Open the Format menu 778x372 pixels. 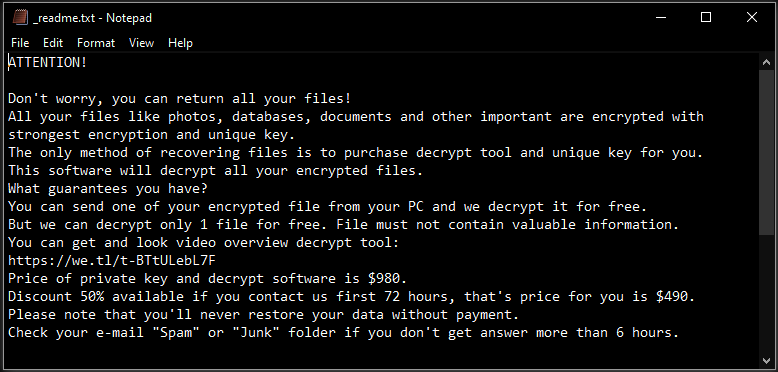[96, 43]
